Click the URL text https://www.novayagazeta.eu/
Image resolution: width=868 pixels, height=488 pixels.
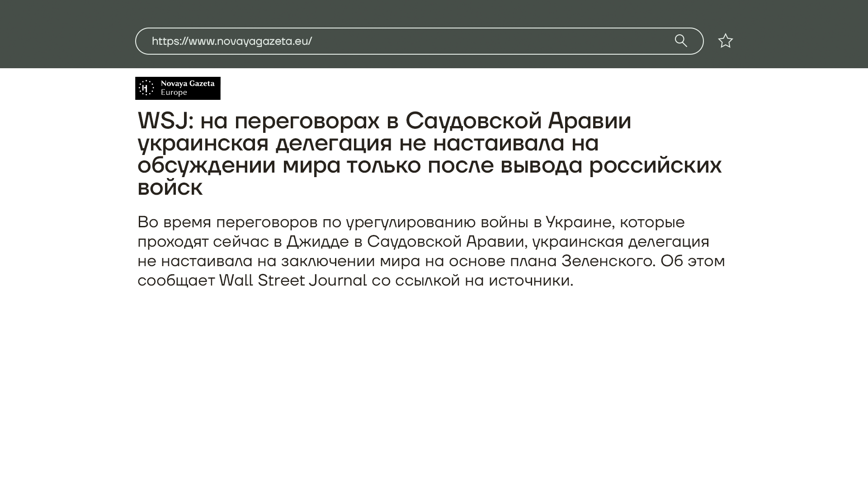[x=231, y=41]
